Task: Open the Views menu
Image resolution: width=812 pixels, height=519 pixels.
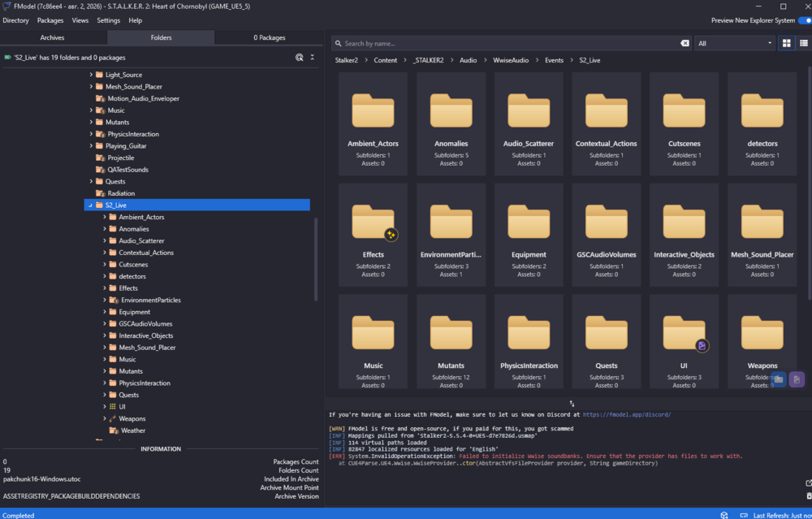Action: [x=80, y=21]
